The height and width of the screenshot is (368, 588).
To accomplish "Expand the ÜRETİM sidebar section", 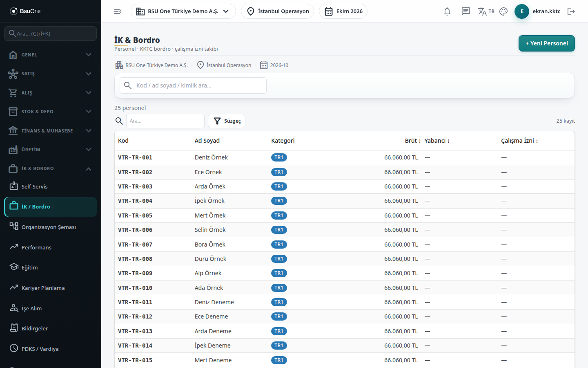I will click(51, 150).
